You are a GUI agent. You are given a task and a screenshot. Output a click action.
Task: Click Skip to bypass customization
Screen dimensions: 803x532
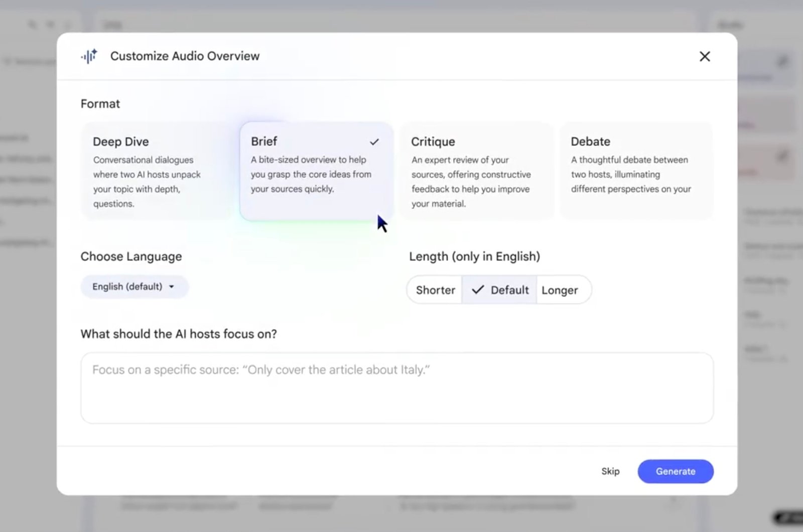tap(610, 471)
